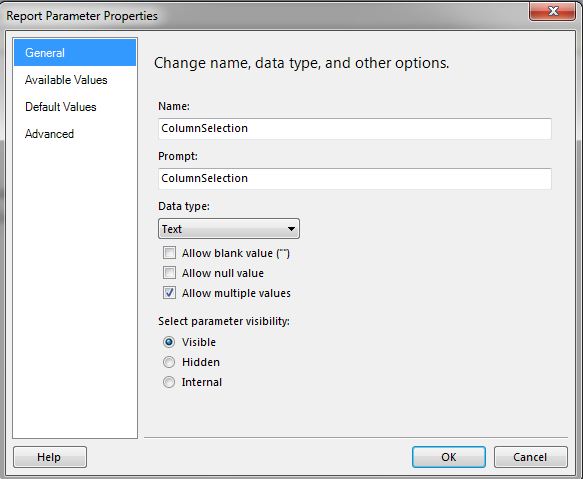Open the Data type dropdown
Image resolution: width=583 pixels, height=479 pixels.
(x=229, y=229)
